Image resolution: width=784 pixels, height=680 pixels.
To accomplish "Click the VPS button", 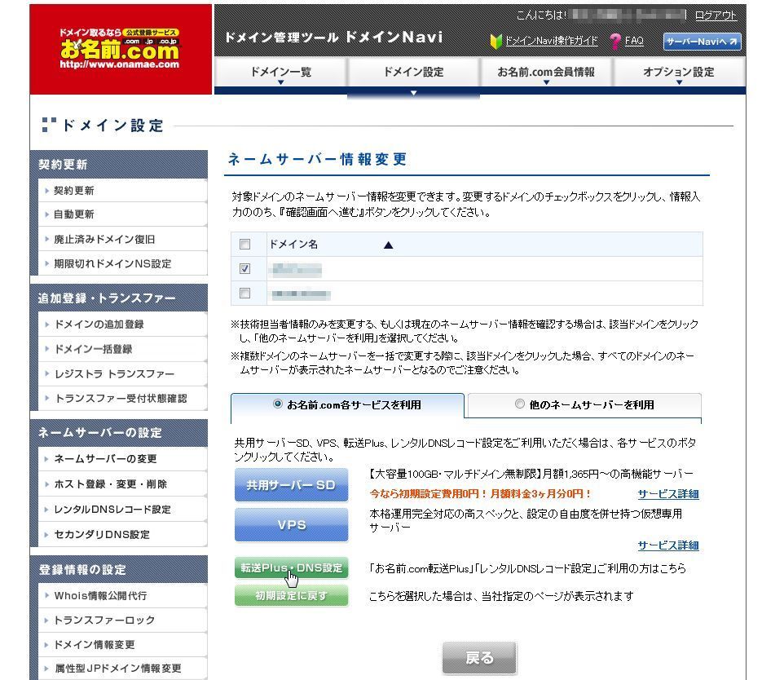I will pyautogui.click(x=291, y=525).
